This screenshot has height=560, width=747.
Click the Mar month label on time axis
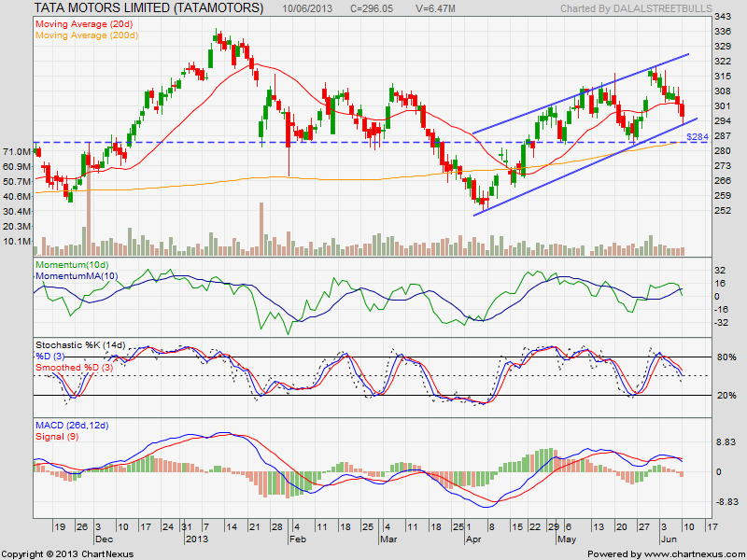tap(388, 539)
